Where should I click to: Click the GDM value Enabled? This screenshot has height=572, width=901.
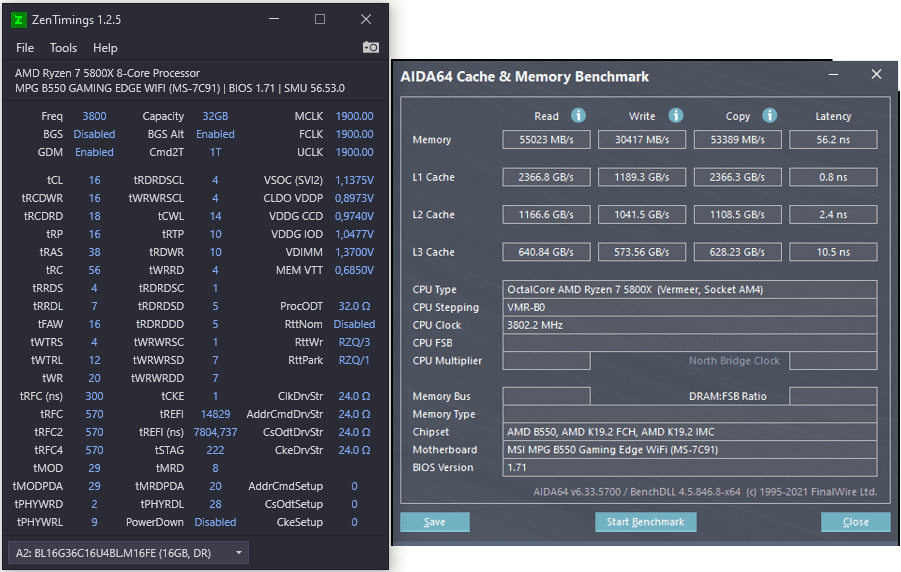point(94,152)
